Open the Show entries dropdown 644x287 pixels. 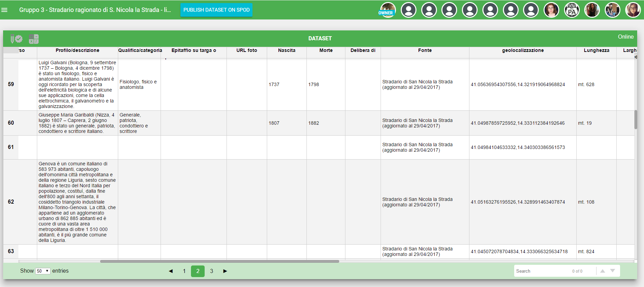[x=43, y=271]
